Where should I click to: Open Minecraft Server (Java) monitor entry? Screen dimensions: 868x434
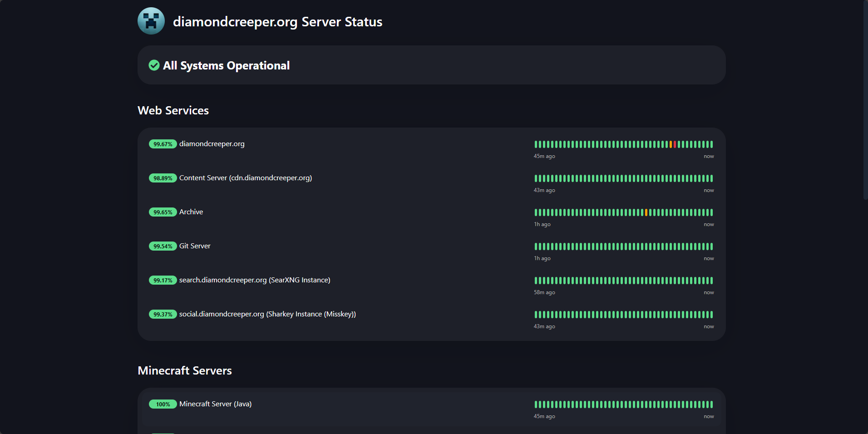[x=215, y=404]
